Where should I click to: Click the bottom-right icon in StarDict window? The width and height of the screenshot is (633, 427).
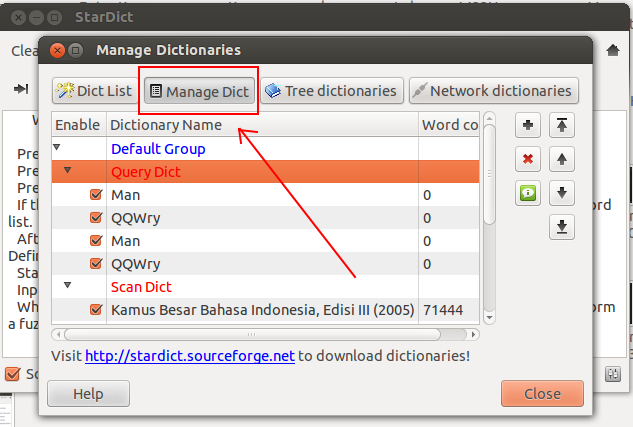(612, 374)
